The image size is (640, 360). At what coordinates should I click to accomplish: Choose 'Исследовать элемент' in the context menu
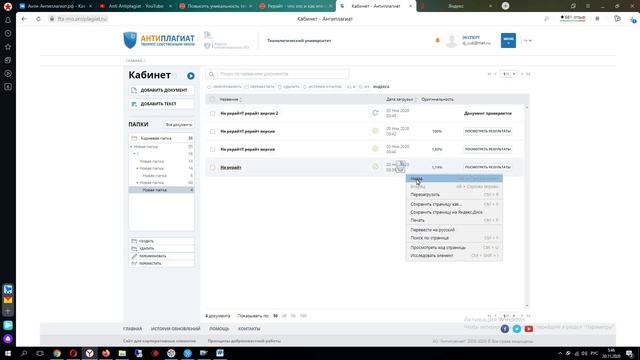coord(454,256)
